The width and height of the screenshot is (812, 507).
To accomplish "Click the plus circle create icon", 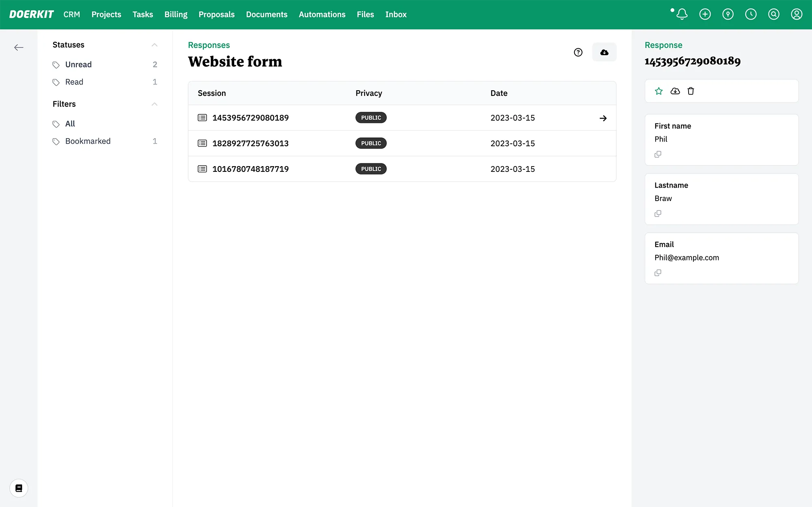I will [705, 14].
